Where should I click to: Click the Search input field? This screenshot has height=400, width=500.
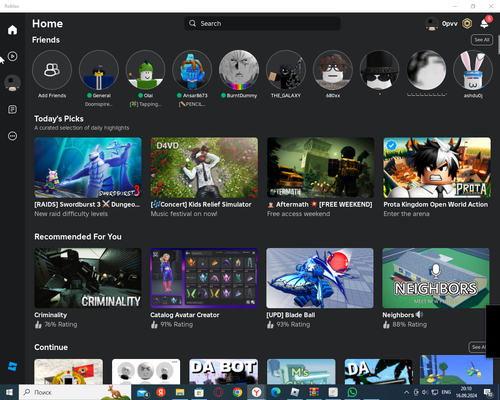point(262,23)
